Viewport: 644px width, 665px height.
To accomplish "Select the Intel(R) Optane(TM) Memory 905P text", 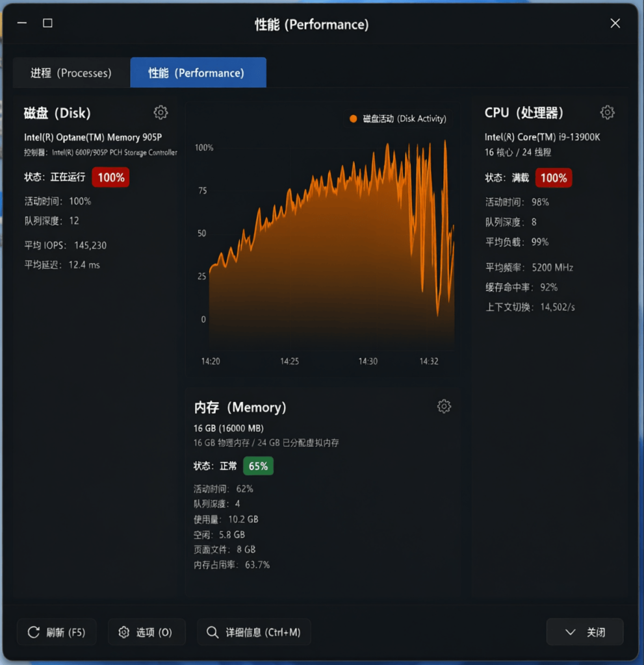I will pyautogui.click(x=93, y=138).
